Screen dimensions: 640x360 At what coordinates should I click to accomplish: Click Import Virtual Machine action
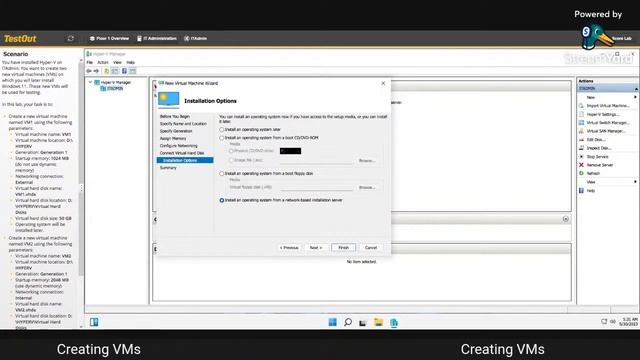(608, 106)
